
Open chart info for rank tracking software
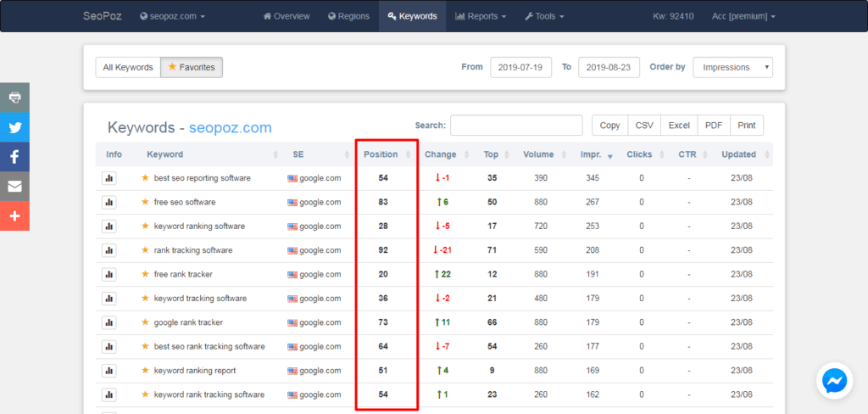click(x=109, y=250)
